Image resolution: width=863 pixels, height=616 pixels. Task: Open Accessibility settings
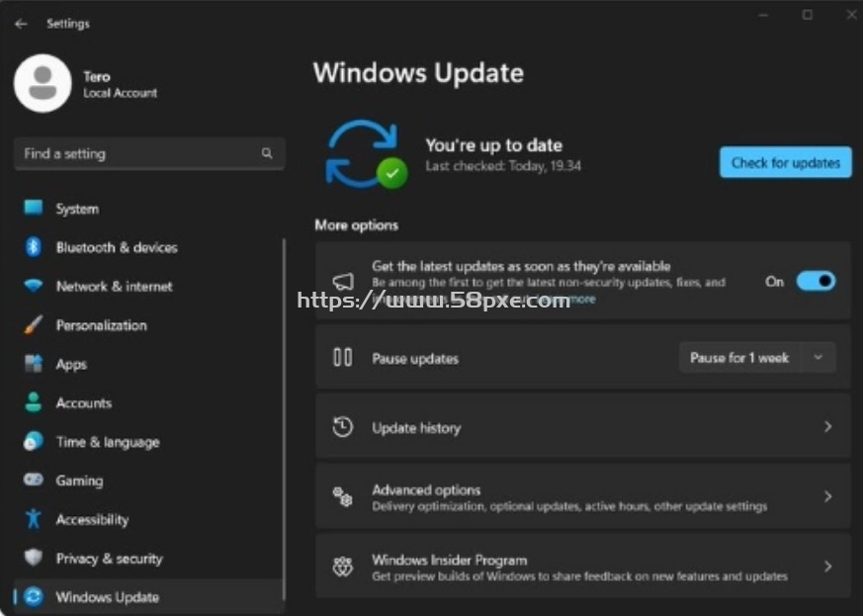(148, 519)
